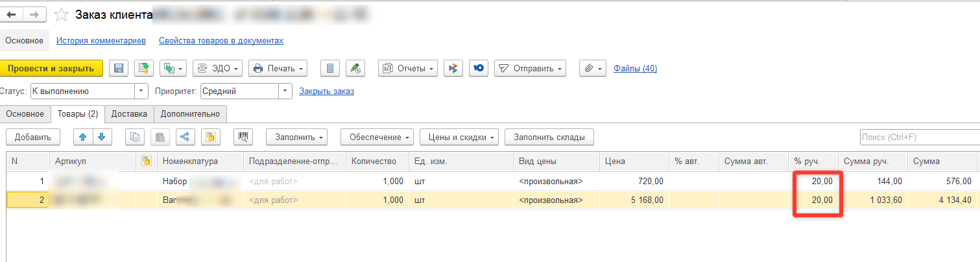Open the Печать menu
Screen dimensions: 980x262
click(278, 68)
